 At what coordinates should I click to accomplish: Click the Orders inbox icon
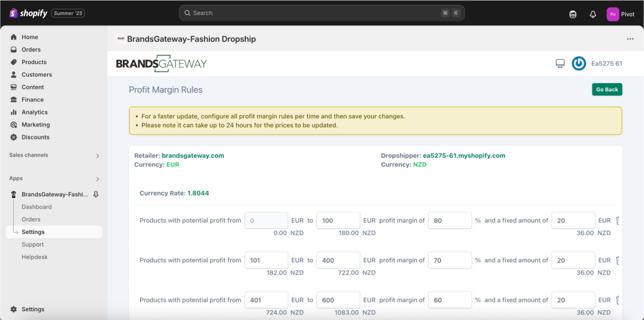click(14, 50)
